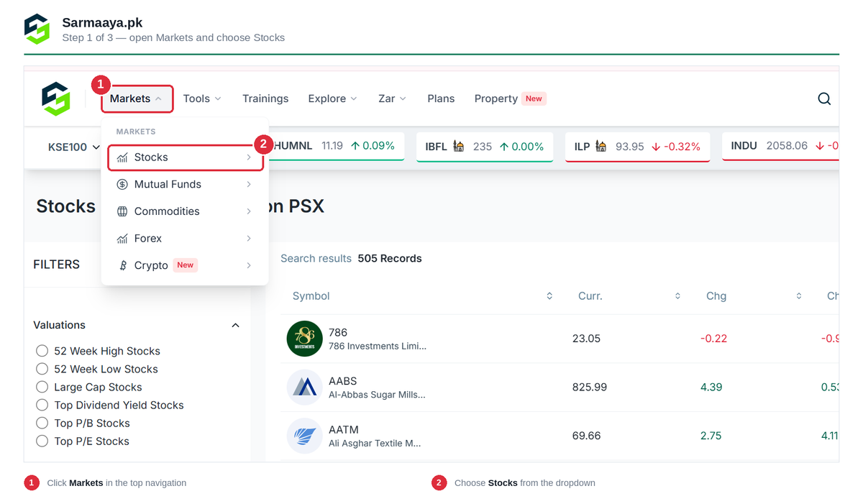Click the mosque icon beside IBFL ticker

(459, 146)
